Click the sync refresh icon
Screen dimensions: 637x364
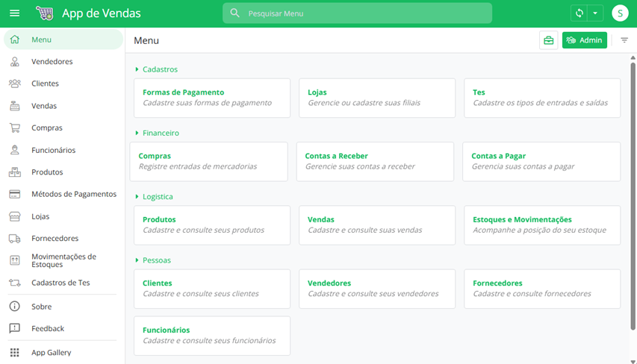pyautogui.click(x=579, y=13)
